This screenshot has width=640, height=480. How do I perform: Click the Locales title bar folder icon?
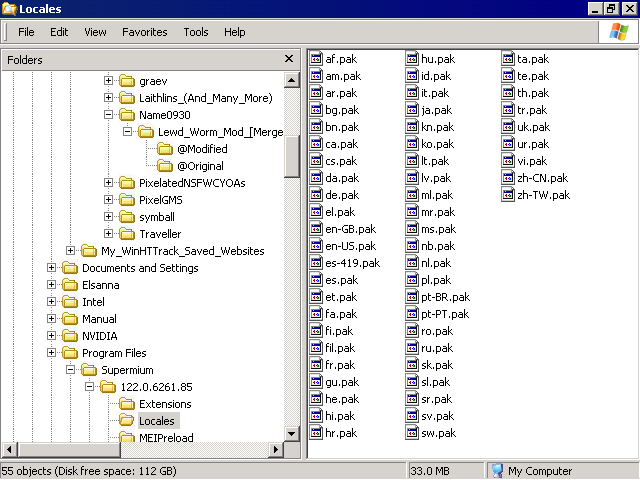9,9
